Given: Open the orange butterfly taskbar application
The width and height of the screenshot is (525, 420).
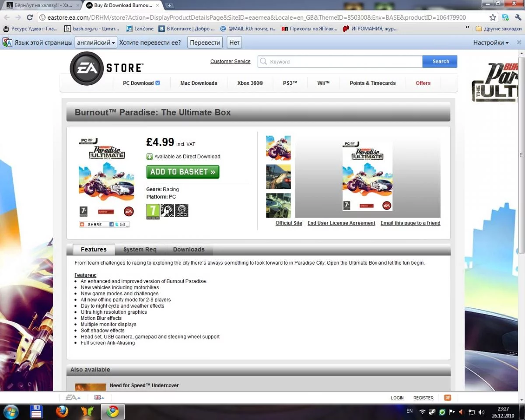Looking at the screenshot, I should click(x=87, y=412).
